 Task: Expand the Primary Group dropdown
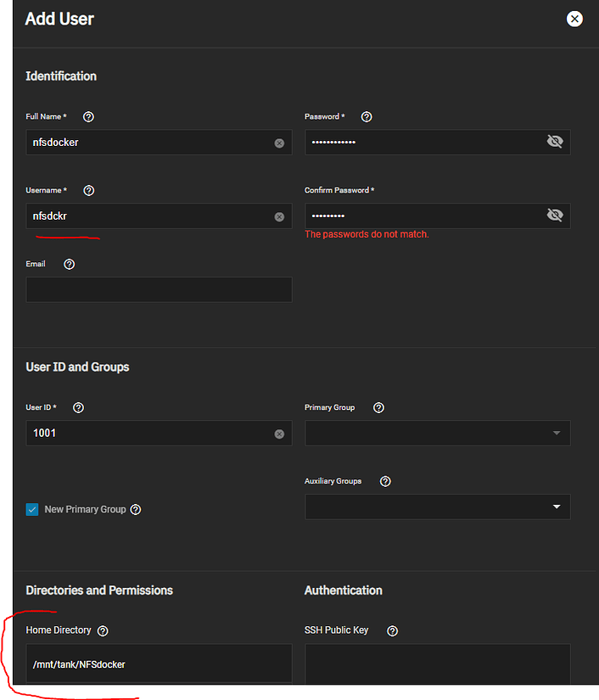[437, 434]
